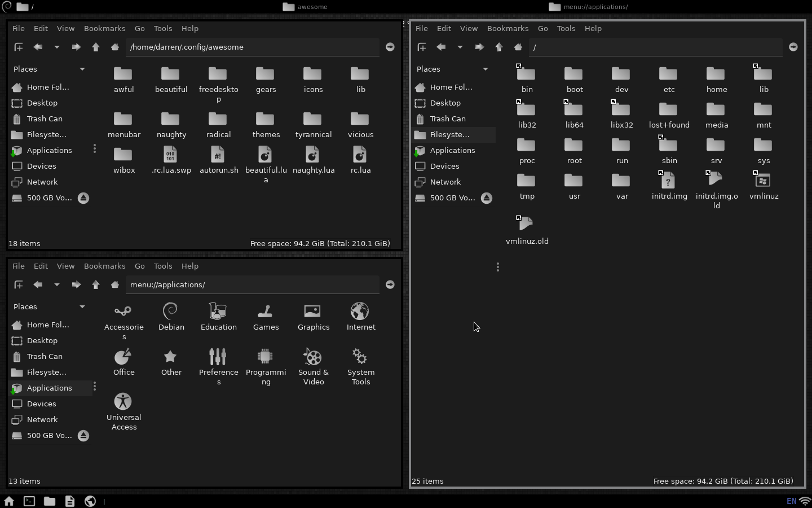Select the naughty.lua file
812x508 pixels.
pyautogui.click(x=314, y=160)
